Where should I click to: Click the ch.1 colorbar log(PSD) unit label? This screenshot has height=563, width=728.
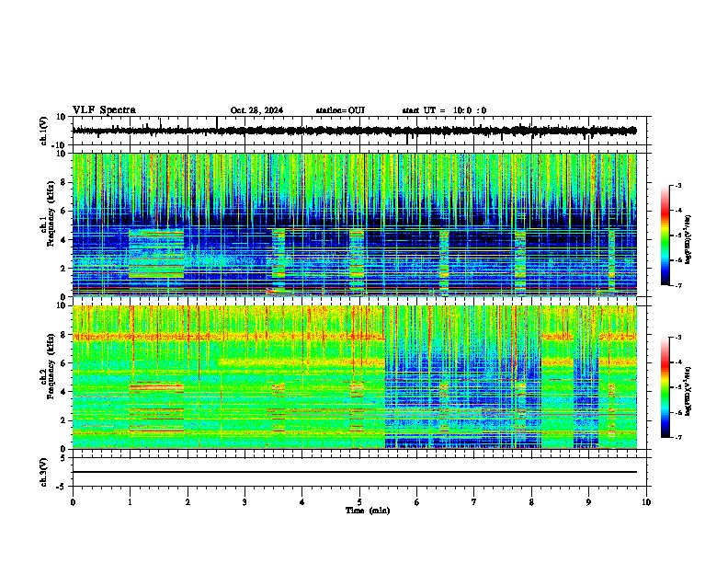pos(688,239)
